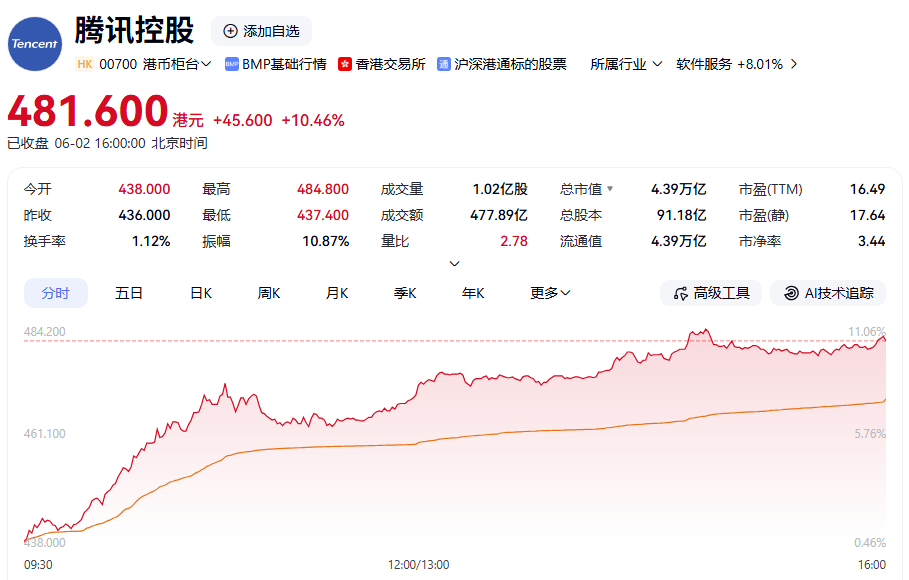Click the 09:30 time axis label

click(38, 565)
